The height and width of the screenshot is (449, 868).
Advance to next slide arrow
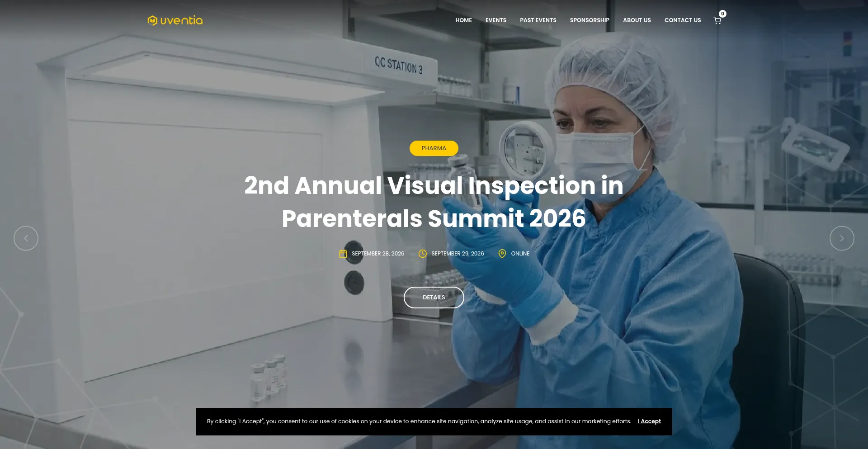pos(842,238)
